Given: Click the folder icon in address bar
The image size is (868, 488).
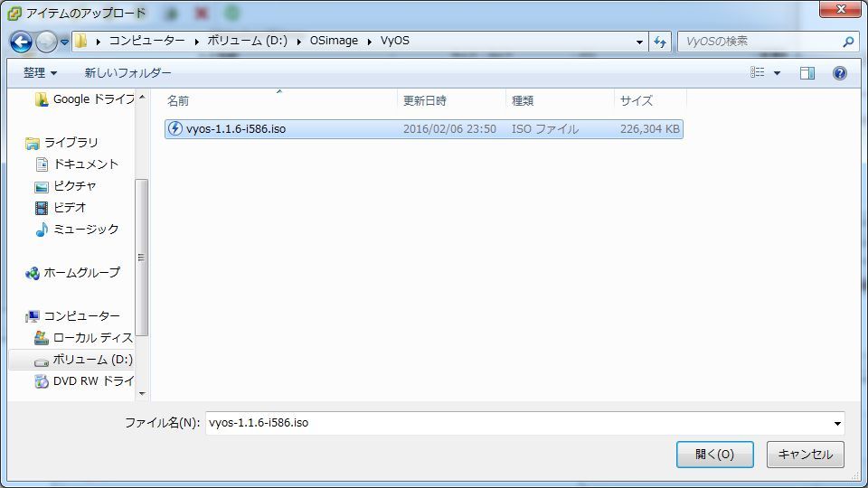Looking at the screenshot, I should (80, 41).
